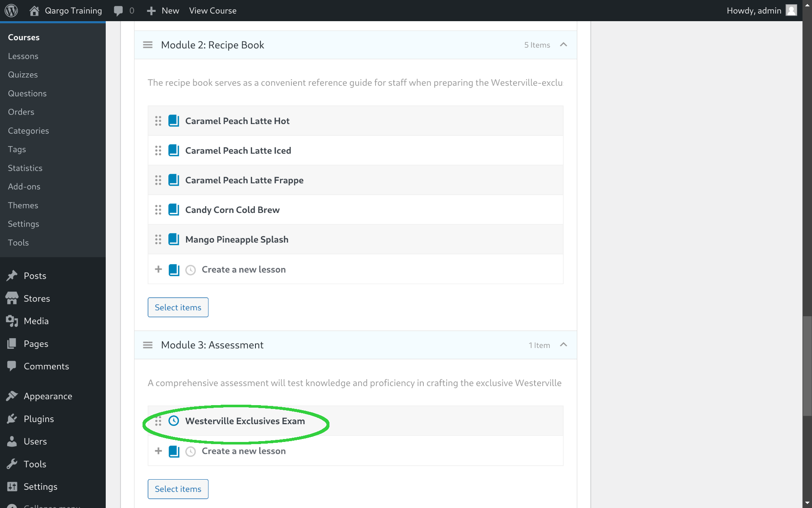The height and width of the screenshot is (508, 812).
Task: Click the page vertical scrollbar thumb
Action: (x=807, y=366)
